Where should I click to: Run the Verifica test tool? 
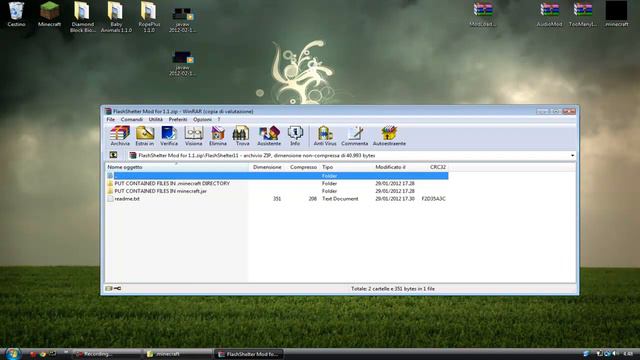(169, 136)
